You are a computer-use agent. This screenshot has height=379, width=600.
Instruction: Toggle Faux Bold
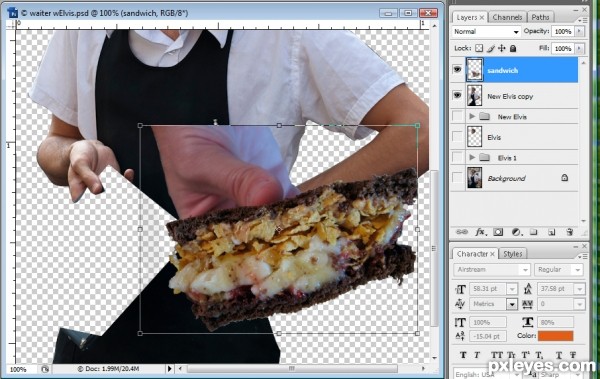click(x=463, y=355)
